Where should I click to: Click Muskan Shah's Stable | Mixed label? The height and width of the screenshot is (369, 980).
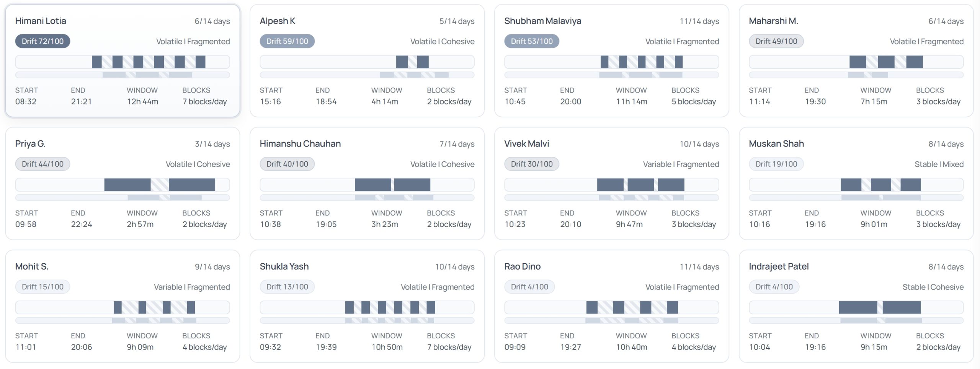(x=939, y=164)
